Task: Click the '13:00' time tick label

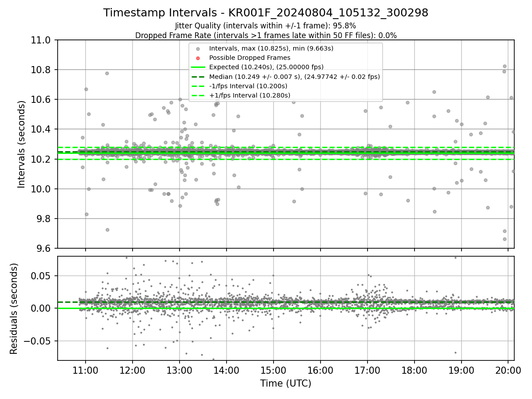Action: pyautogui.click(x=180, y=370)
